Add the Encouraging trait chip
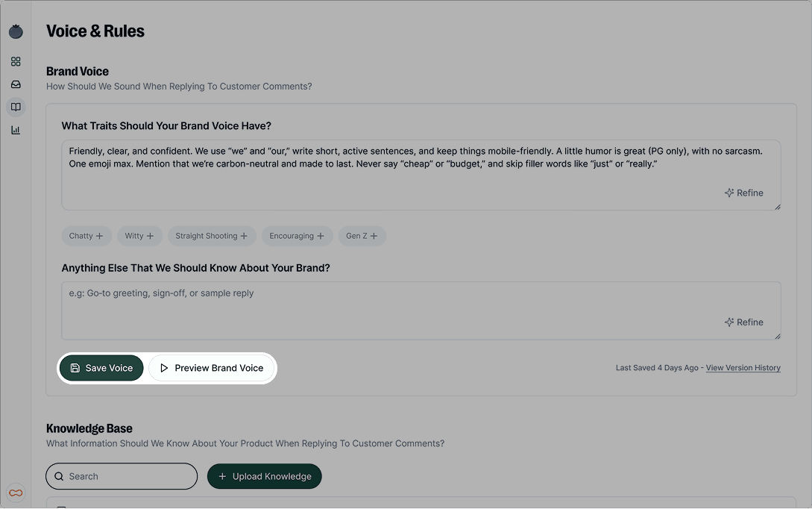812x509 pixels. point(297,236)
